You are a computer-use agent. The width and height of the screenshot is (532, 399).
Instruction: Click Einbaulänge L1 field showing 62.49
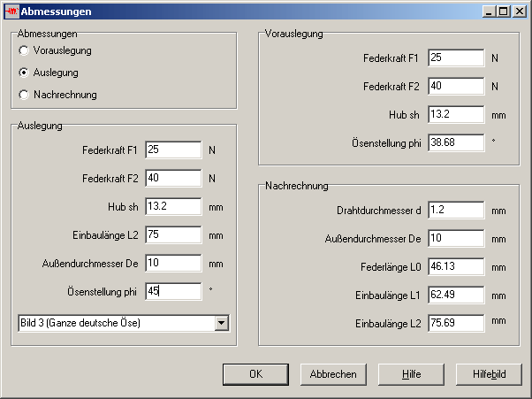pyautogui.click(x=456, y=295)
